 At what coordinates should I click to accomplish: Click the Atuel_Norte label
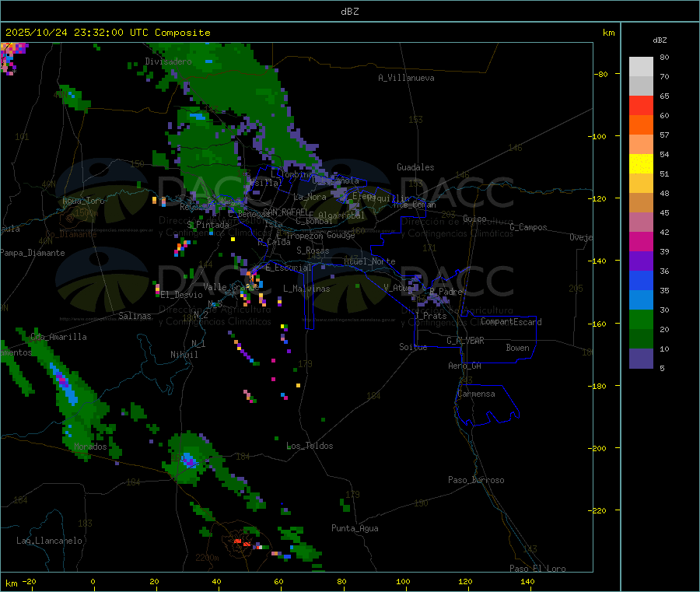(369, 261)
